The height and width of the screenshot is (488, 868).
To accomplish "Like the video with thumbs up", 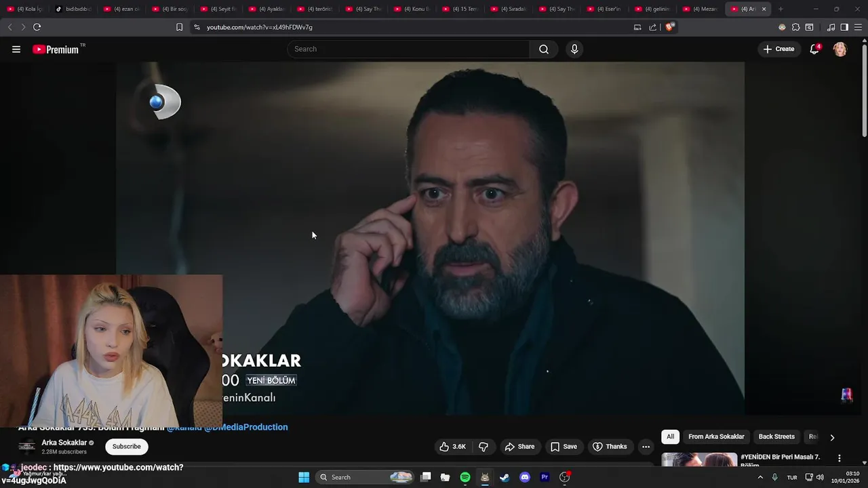I will point(452,447).
